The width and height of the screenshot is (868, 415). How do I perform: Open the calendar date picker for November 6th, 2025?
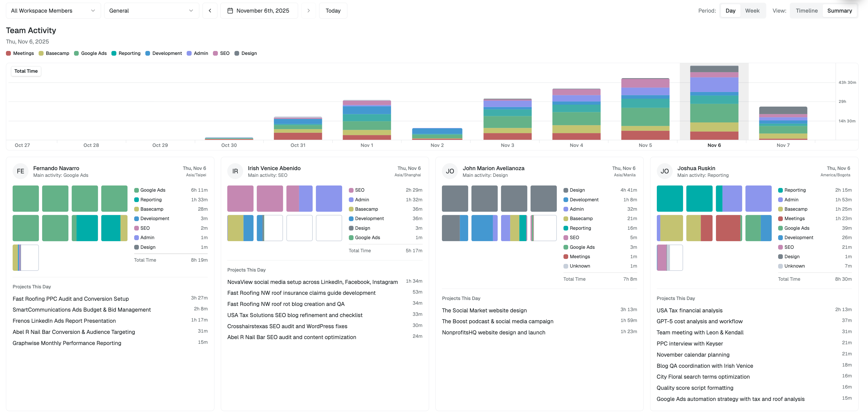(259, 11)
